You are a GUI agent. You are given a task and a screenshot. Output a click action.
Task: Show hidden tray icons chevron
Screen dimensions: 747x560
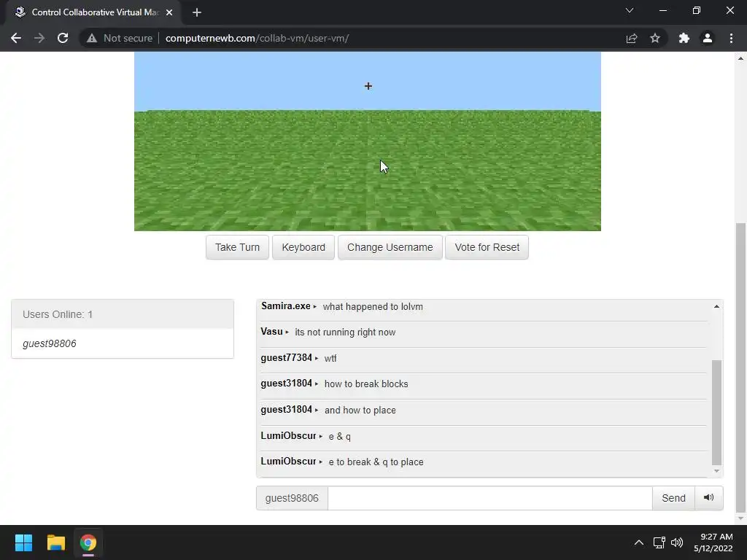click(639, 542)
